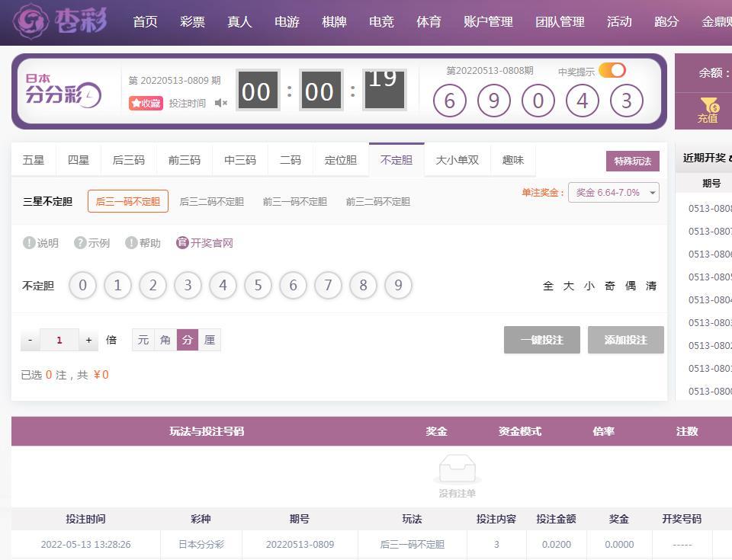732x560 pixels.
Task: Select 前三二码不定胆 play type
Action: click(x=377, y=201)
